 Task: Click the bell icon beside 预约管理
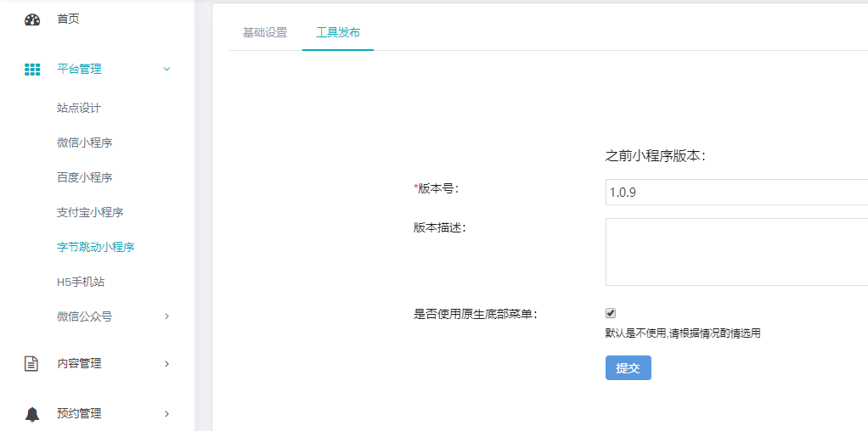pyautogui.click(x=32, y=414)
